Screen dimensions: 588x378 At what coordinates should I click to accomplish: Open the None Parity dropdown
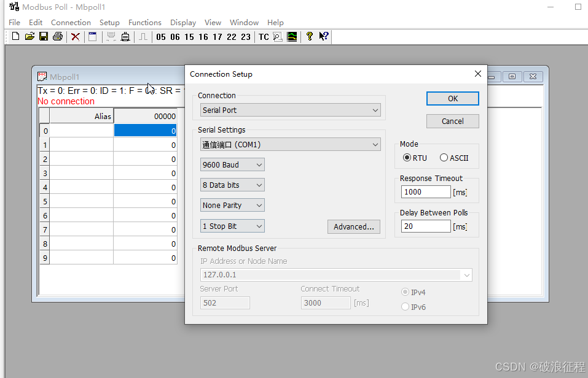(232, 206)
